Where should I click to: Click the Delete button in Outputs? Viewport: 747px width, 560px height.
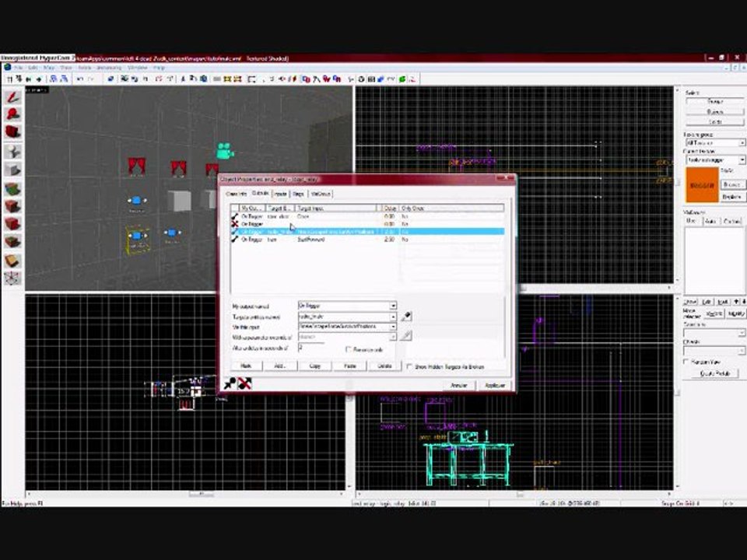(384, 366)
